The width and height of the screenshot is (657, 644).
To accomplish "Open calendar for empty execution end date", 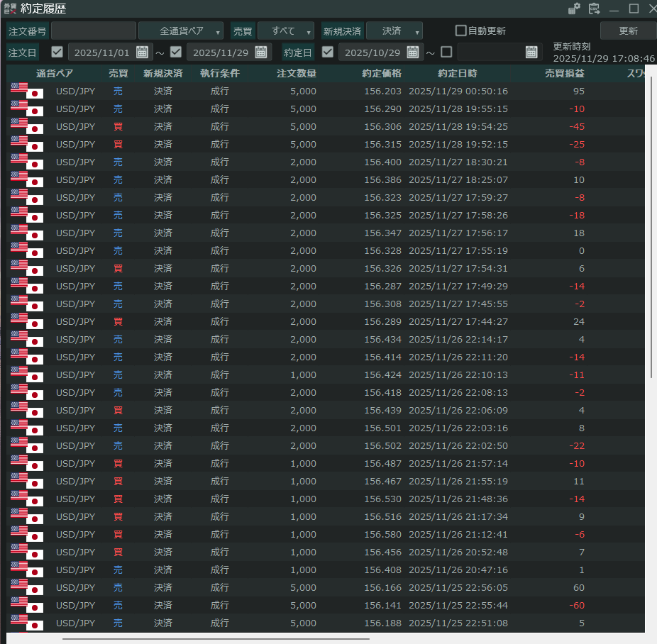I will 531,52.
